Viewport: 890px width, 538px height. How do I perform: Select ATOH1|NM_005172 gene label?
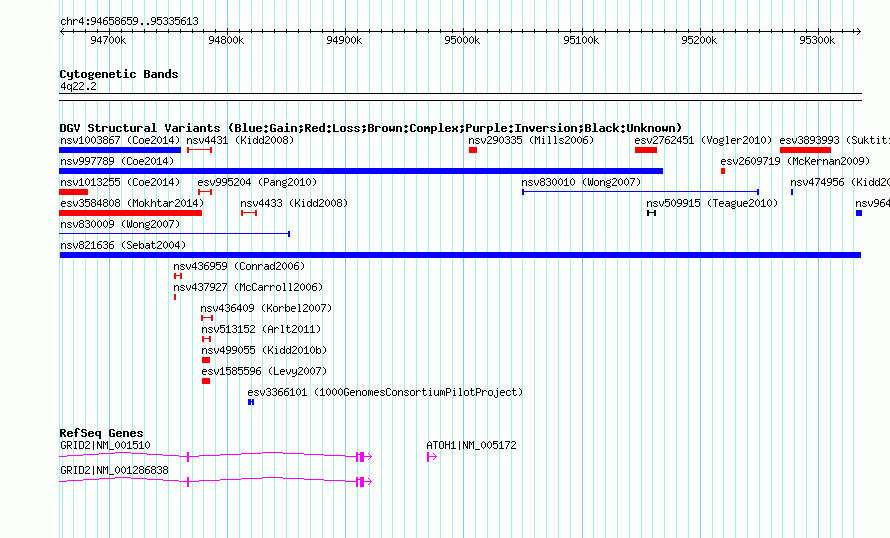(471, 445)
